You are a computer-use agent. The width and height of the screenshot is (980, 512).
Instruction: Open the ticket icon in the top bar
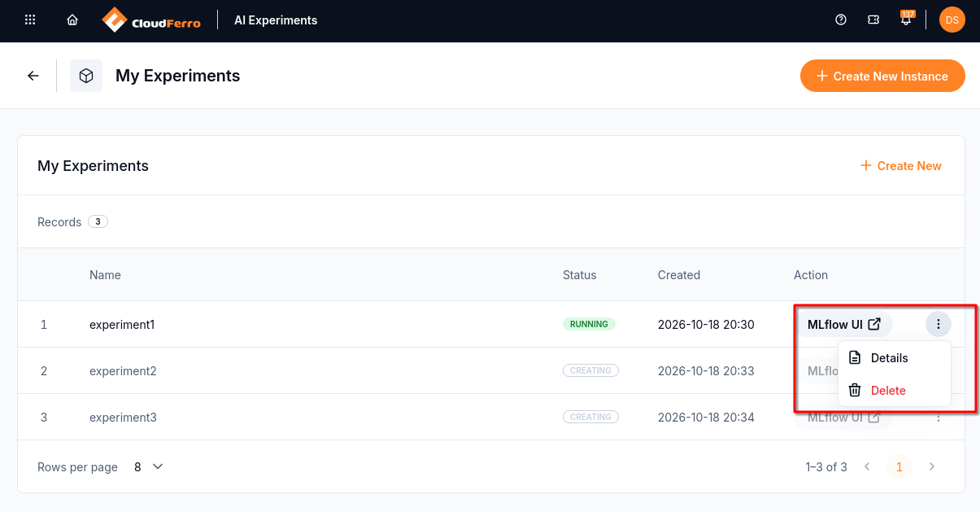[873, 20]
